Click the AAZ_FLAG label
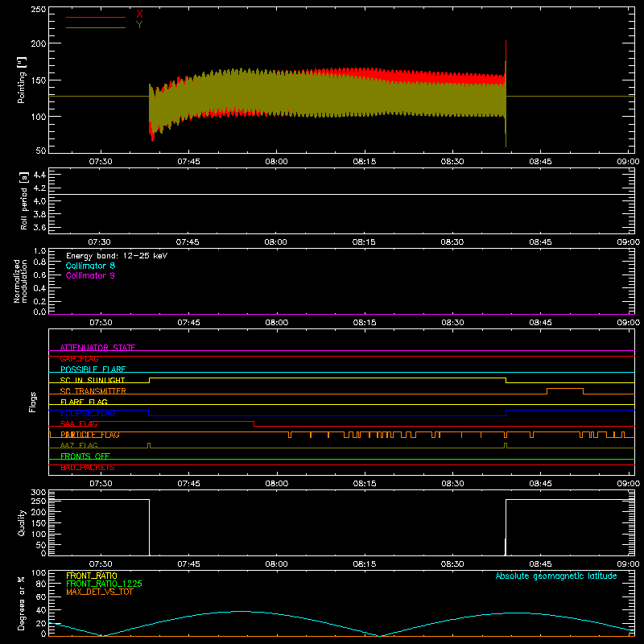This screenshot has width=644, height=644. pyautogui.click(x=79, y=445)
